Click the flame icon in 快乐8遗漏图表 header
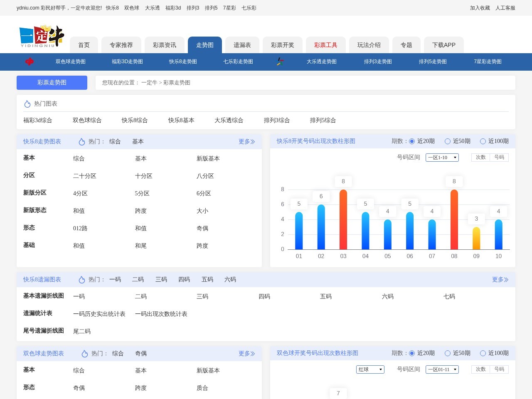Image resolution: width=532 pixels, height=399 pixels. pyautogui.click(x=81, y=280)
